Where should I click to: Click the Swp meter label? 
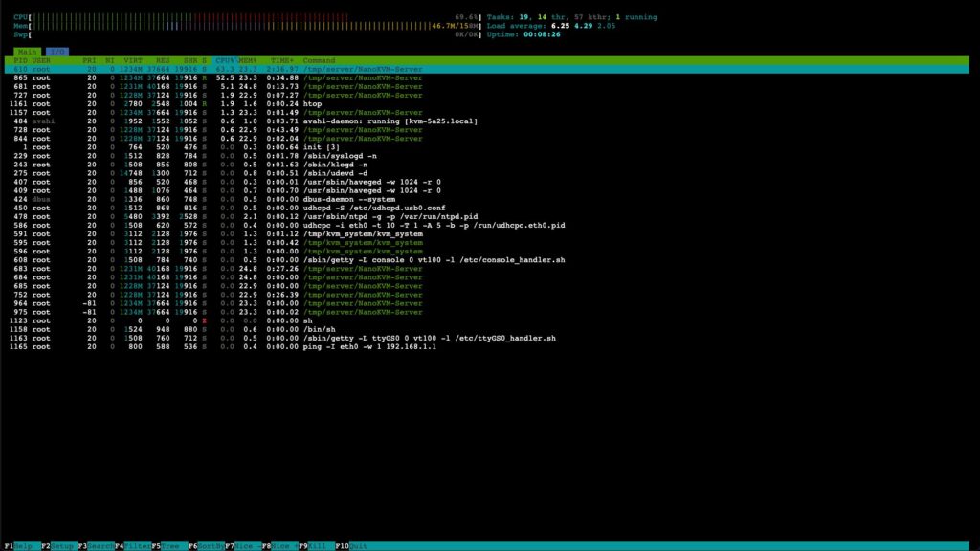click(21, 35)
